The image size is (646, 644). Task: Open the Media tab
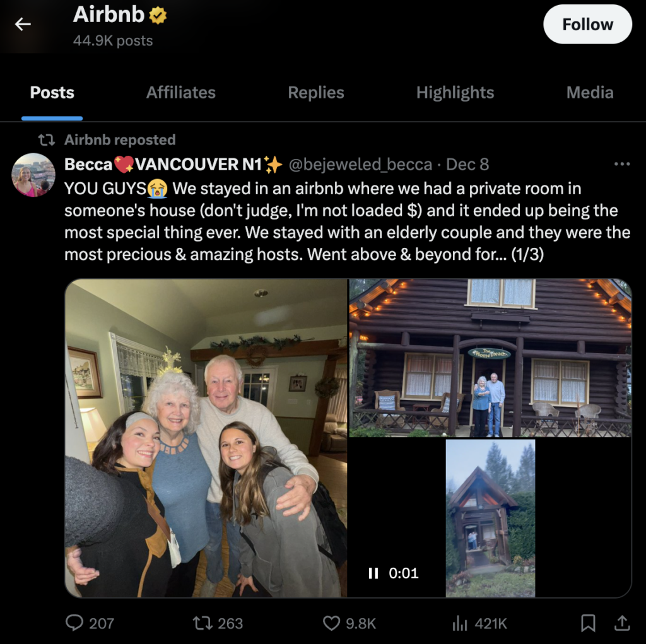click(x=590, y=92)
